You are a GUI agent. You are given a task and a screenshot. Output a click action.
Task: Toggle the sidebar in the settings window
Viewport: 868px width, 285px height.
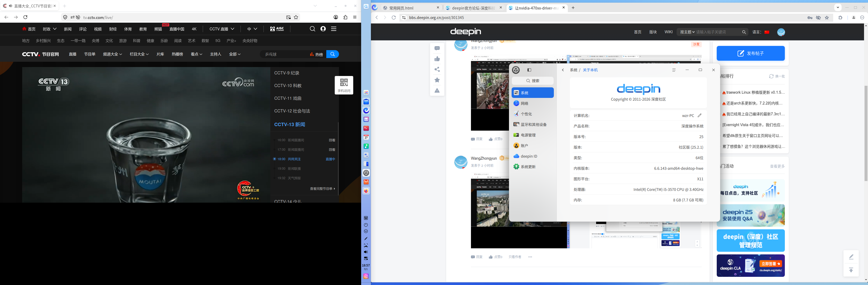coord(529,70)
